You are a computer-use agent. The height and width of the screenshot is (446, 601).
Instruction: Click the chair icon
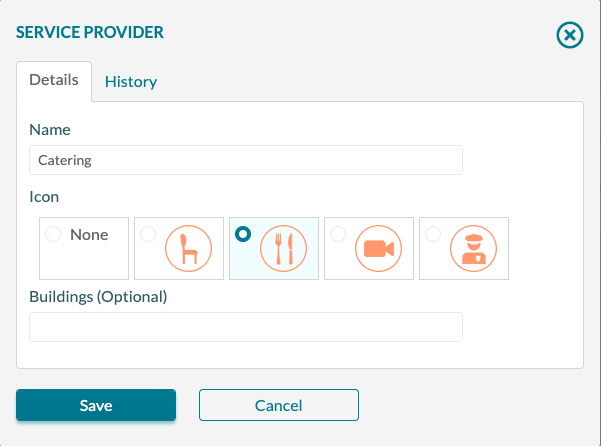(x=188, y=249)
